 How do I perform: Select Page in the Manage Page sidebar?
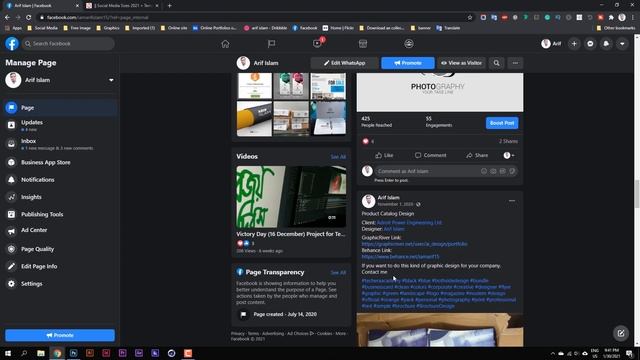click(60, 108)
